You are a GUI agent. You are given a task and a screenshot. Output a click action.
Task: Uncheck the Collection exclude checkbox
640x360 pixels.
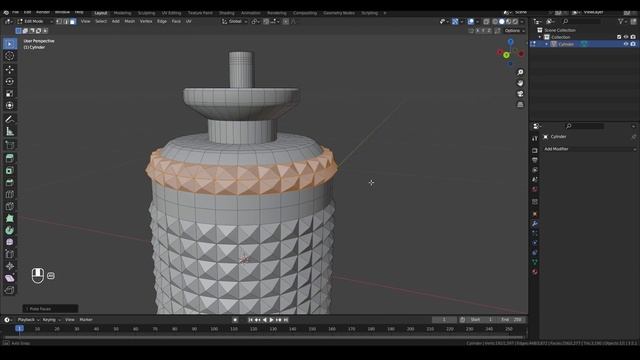[619, 37]
